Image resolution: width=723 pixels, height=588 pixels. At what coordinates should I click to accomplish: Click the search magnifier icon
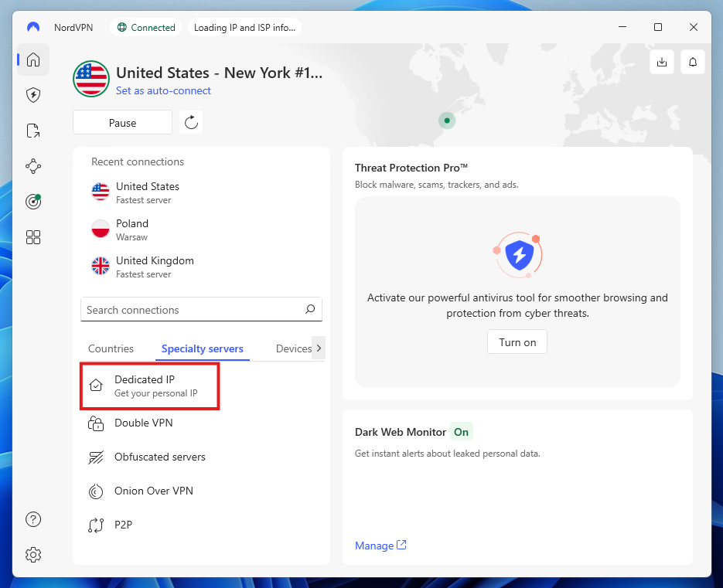310,309
